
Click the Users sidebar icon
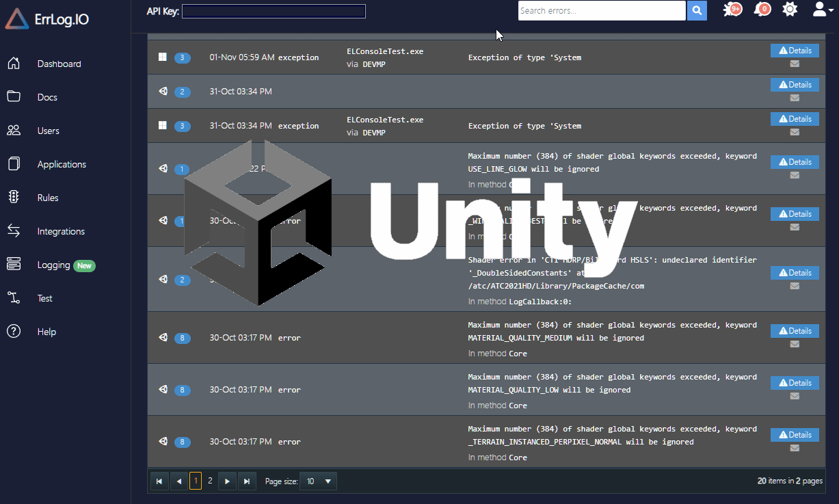coord(14,131)
